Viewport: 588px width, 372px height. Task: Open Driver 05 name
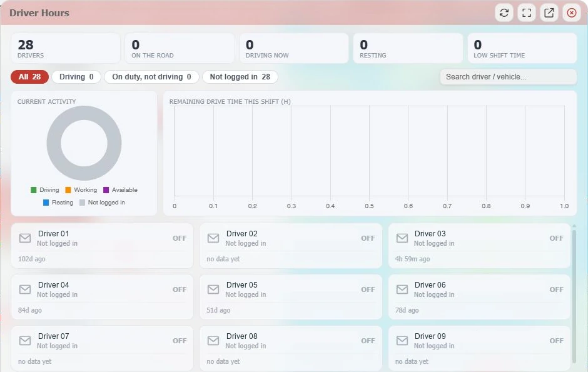tap(242, 284)
